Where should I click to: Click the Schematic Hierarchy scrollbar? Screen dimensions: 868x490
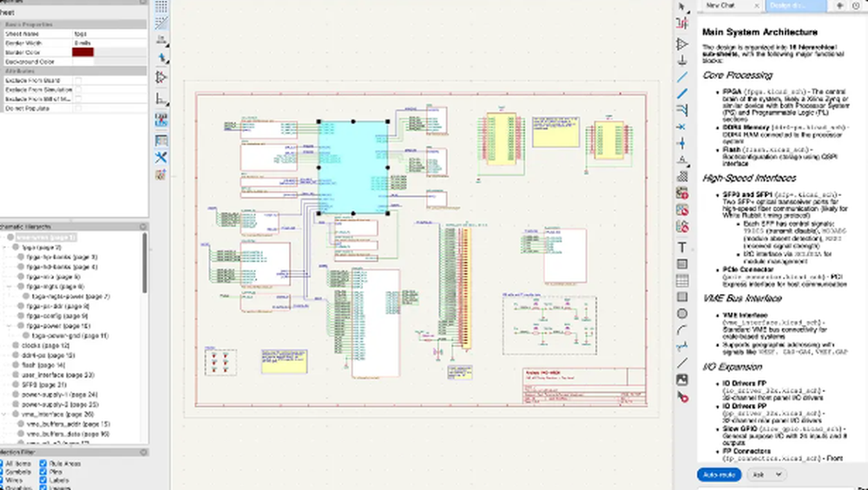(x=145, y=263)
